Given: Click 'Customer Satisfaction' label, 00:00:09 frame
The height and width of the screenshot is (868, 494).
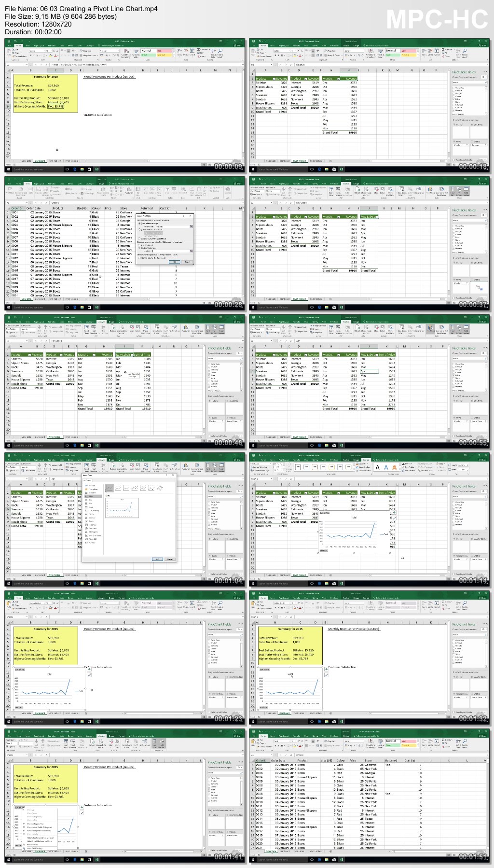Looking at the screenshot, I should (97, 115).
